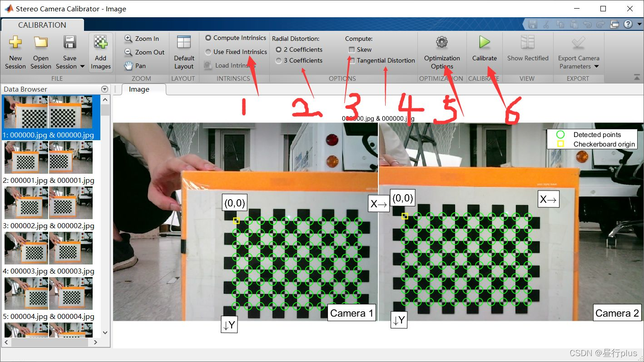The image size is (644, 362).
Task: Click Load Intrinsics button
Action: (x=230, y=65)
